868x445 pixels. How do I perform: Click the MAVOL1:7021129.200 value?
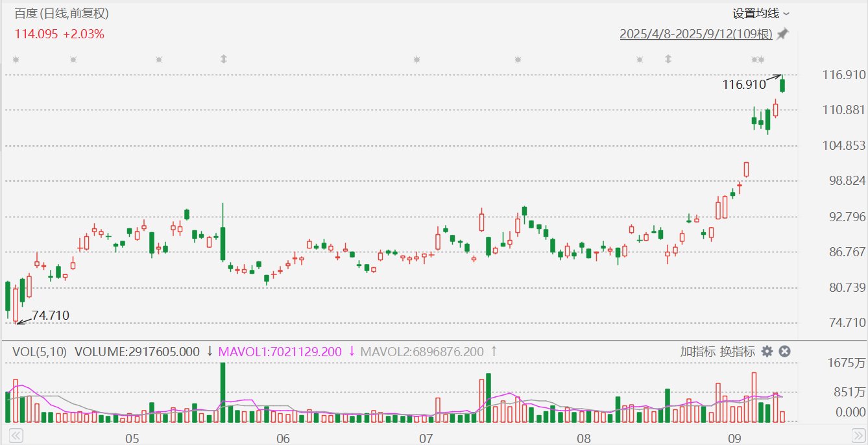[280, 352]
